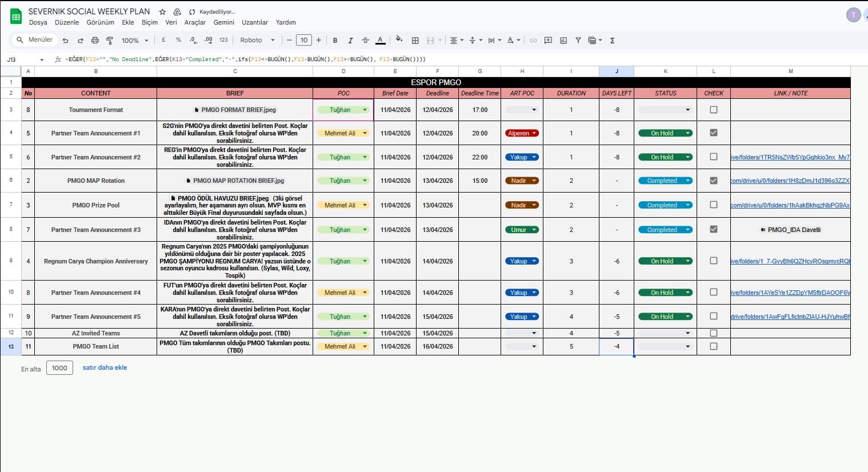The image size is (868, 472).
Task: Insert a chart from the toolbar
Action: click(563, 41)
